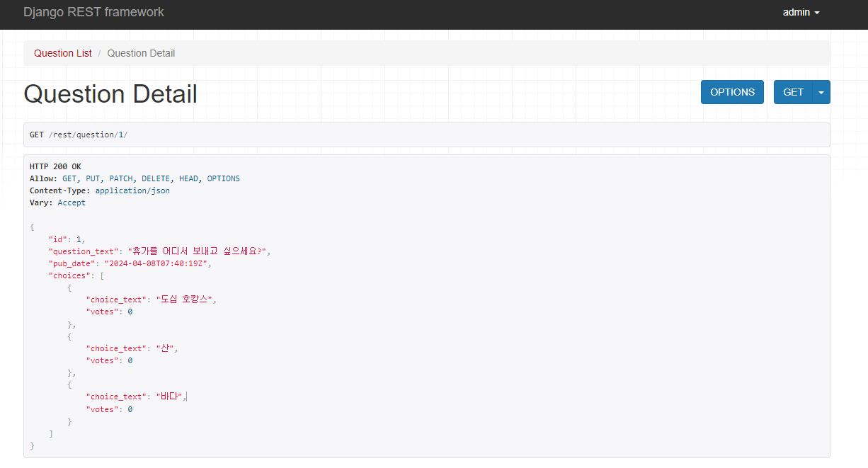Viewport: 868px width, 468px height.
Task: Click the OPTIONS button
Action: tap(732, 92)
